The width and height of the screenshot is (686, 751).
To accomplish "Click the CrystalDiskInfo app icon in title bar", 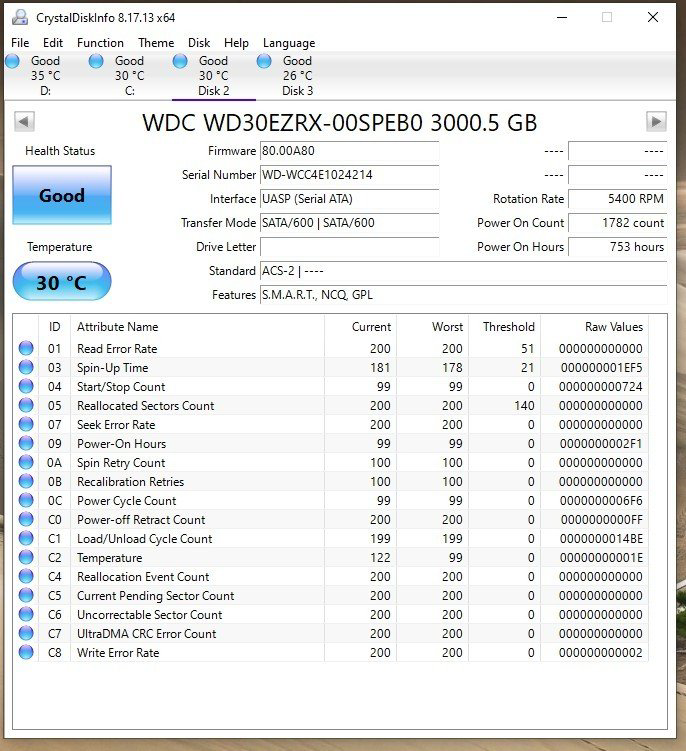I will (x=20, y=17).
